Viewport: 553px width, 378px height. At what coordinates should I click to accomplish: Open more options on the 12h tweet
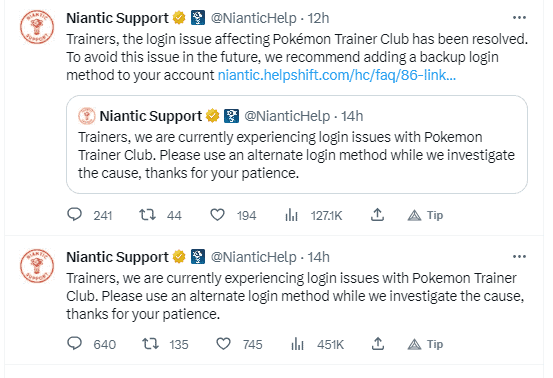[519, 18]
